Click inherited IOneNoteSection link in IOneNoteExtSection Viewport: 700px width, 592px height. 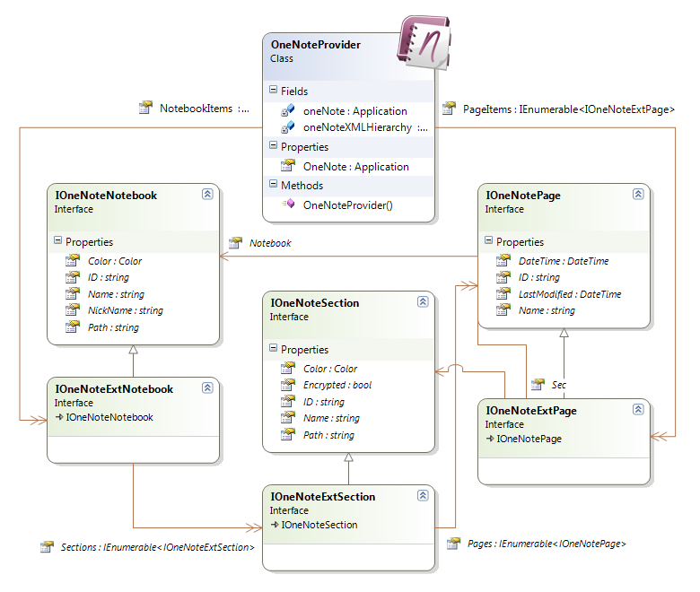(319, 525)
